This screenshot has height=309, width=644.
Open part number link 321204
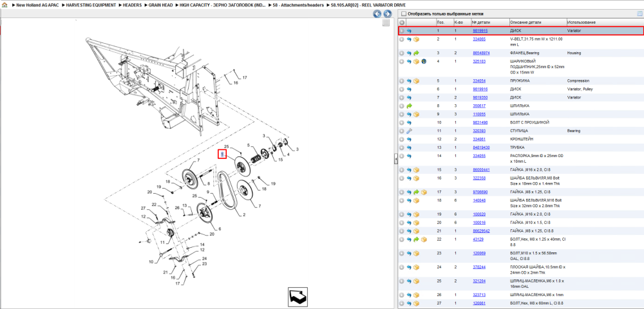(479, 281)
